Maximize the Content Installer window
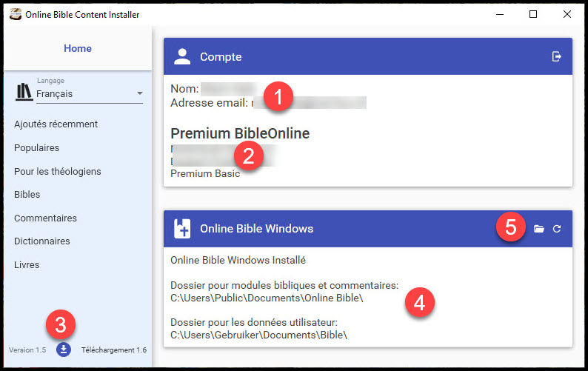 [x=533, y=14]
